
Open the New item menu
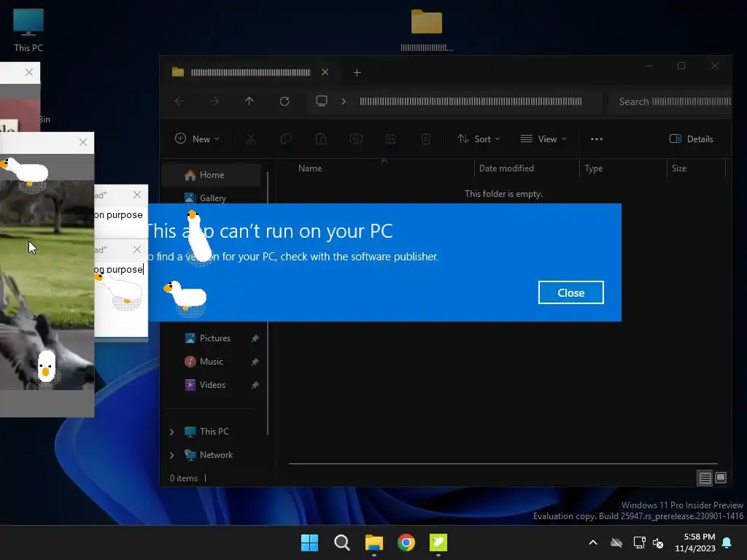(197, 139)
